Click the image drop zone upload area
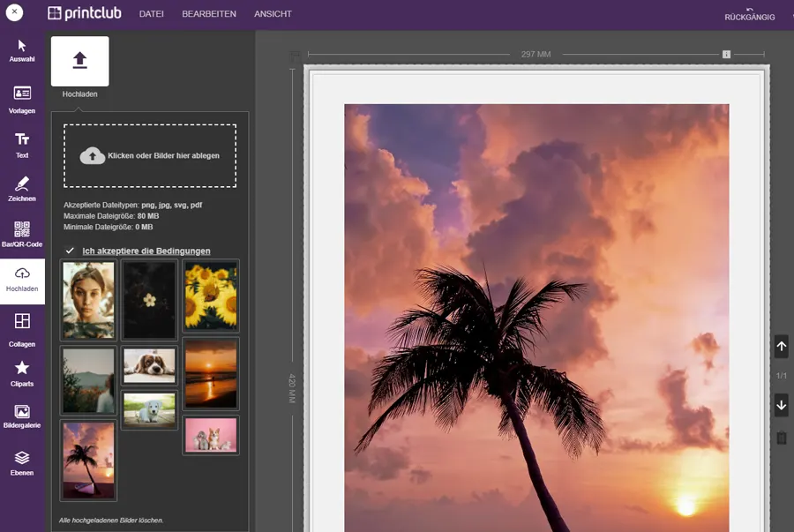The width and height of the screenshot is (794, 532). click(150, 156)
